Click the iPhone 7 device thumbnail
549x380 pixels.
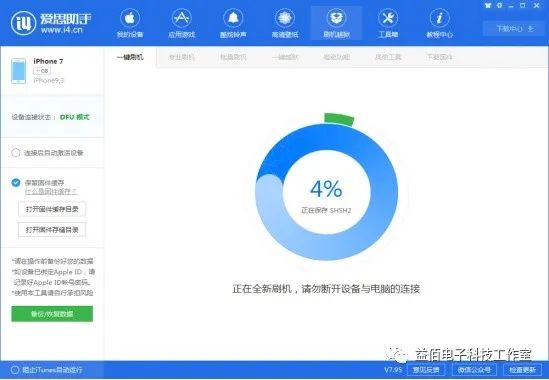(x=19, y=71)
